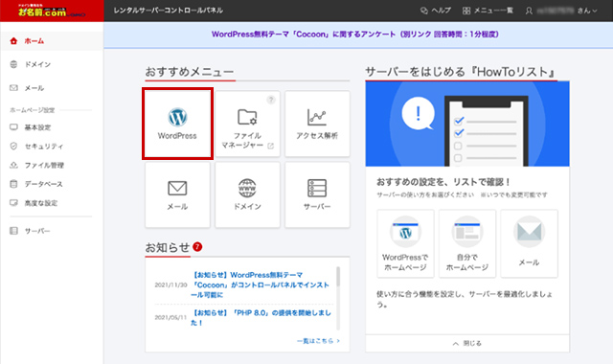
Task: Click the upload icon beside ファイル管理
Action: 13,165
